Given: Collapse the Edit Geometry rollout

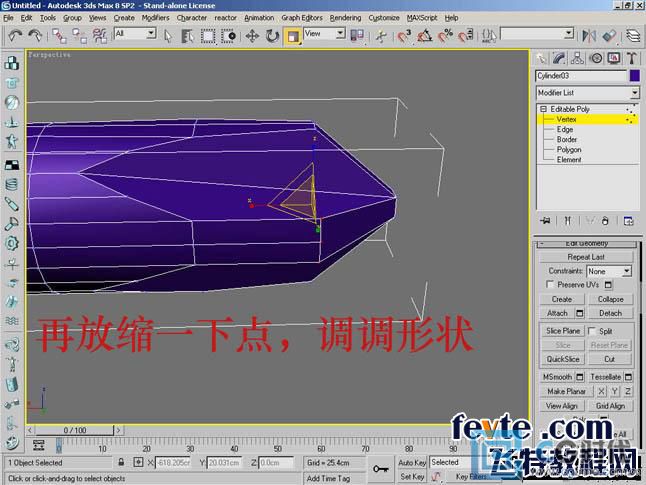Looking at the screenshot, I should (x=587, y=244).
